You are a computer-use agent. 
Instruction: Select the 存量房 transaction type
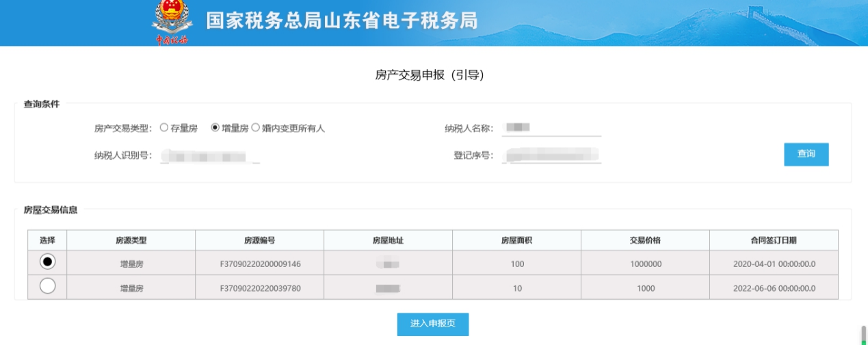pos(164,128)
